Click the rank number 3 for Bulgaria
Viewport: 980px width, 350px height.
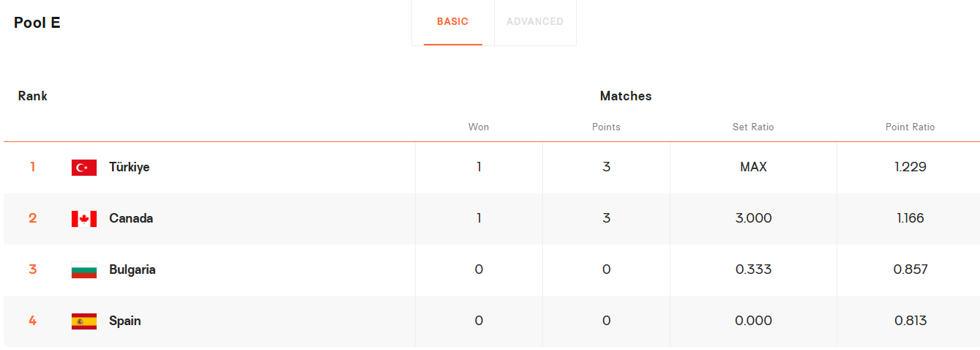click(32, 269)
